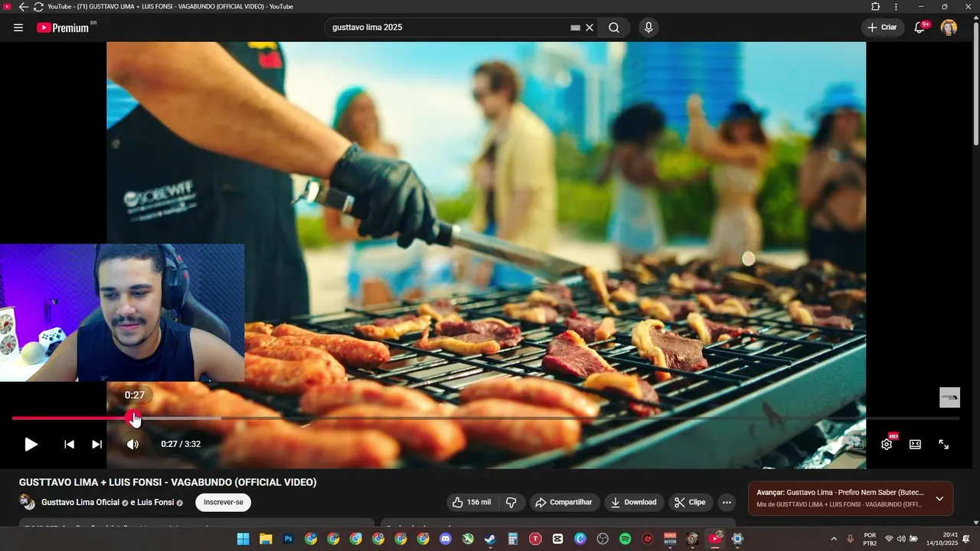Viewport: 980px width, 551px height.
Task: Go back with the browser arrow
Action: click(23, 7)
